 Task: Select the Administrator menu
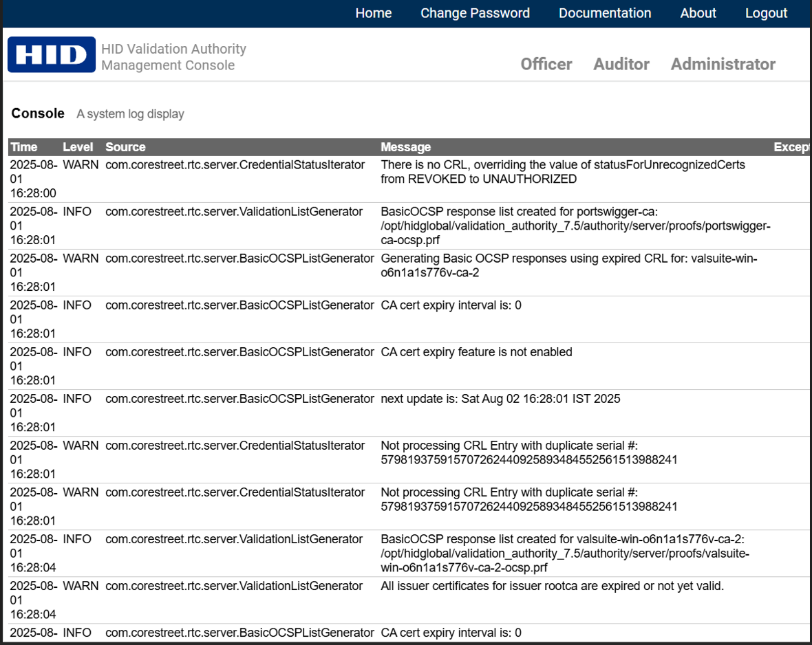723,64
